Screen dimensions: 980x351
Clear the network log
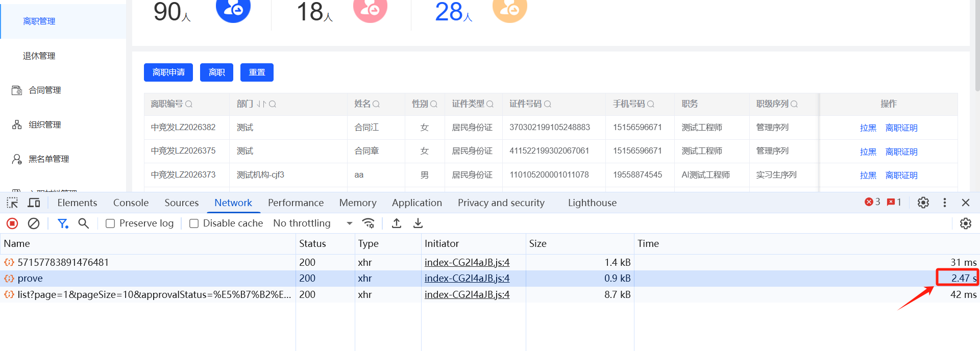pyautogui.click(x=34, y=223)
